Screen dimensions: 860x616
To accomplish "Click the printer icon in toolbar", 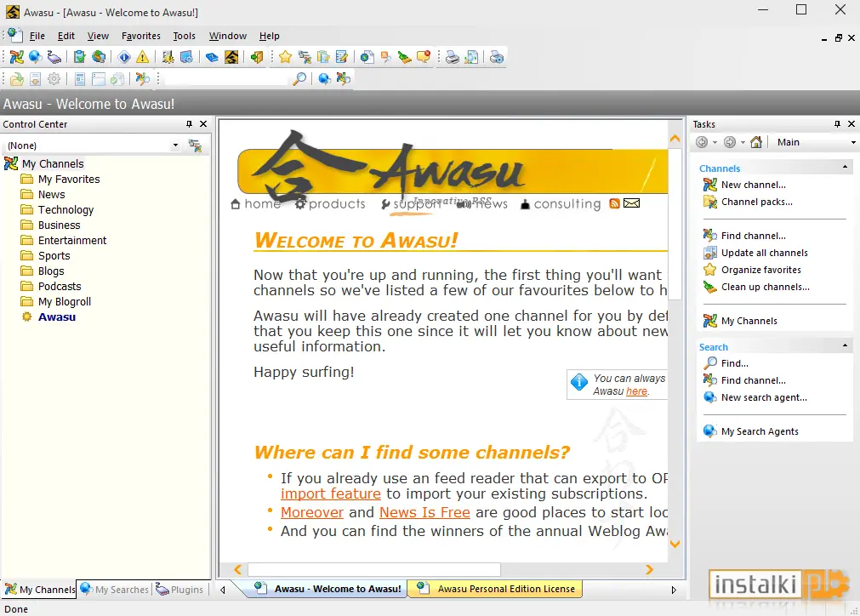I will (x=453, y=57).
